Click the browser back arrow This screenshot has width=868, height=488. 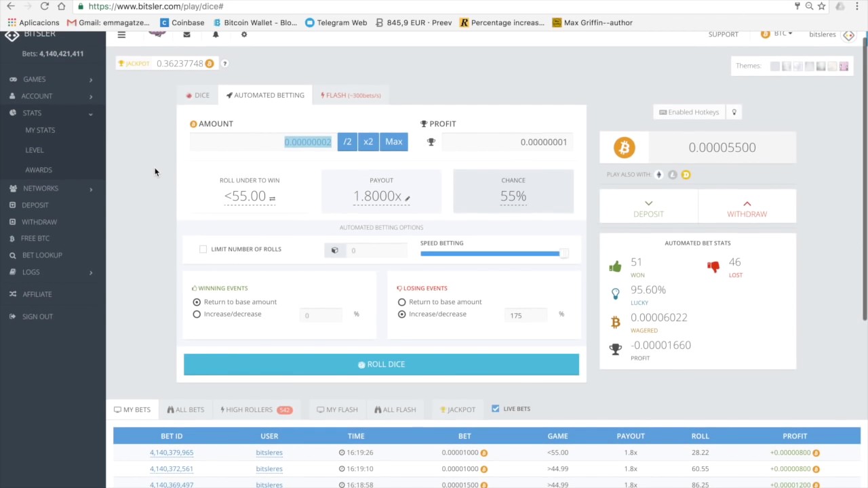(11, 6)
